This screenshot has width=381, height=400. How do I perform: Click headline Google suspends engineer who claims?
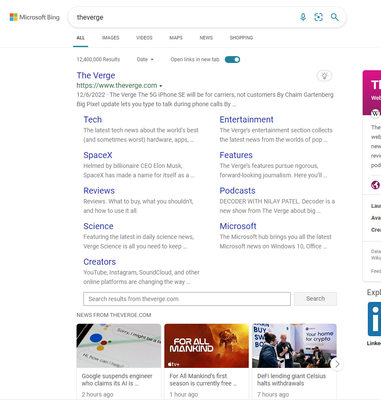pos(117,380)
